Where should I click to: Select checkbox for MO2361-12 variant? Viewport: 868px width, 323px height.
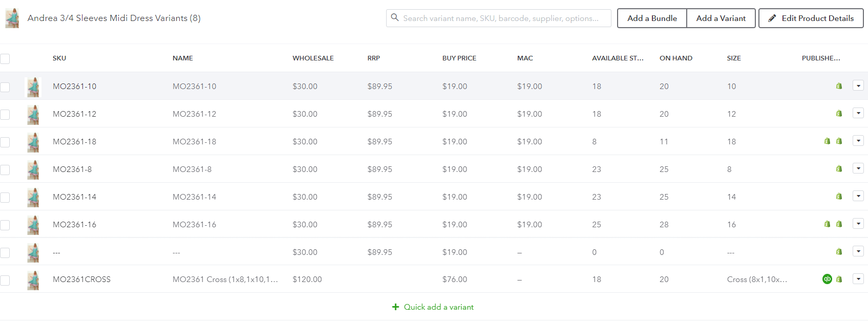point(5,115)
